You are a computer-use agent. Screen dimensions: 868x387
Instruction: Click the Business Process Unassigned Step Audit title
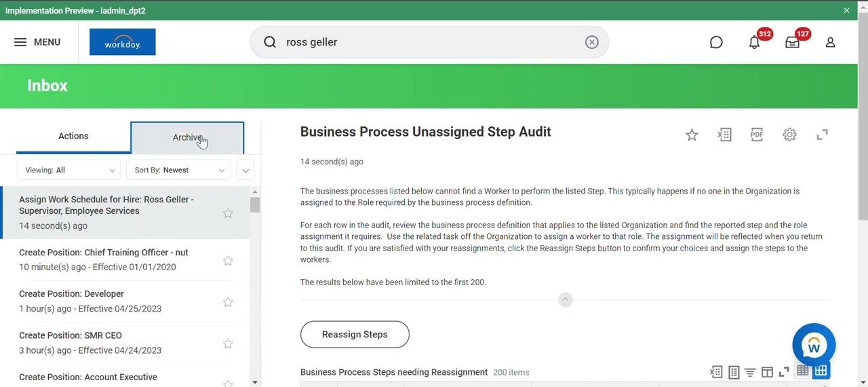click(x=426, y=132)
